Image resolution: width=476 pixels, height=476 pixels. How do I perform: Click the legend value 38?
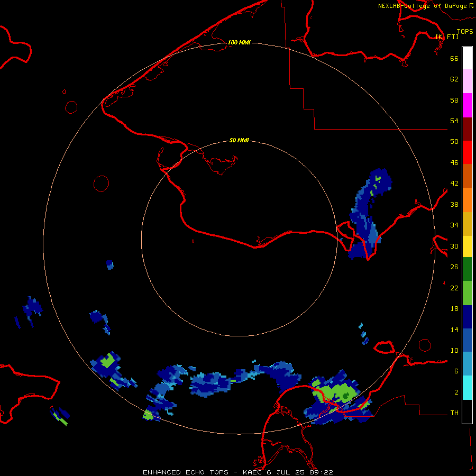click(454, 204)
